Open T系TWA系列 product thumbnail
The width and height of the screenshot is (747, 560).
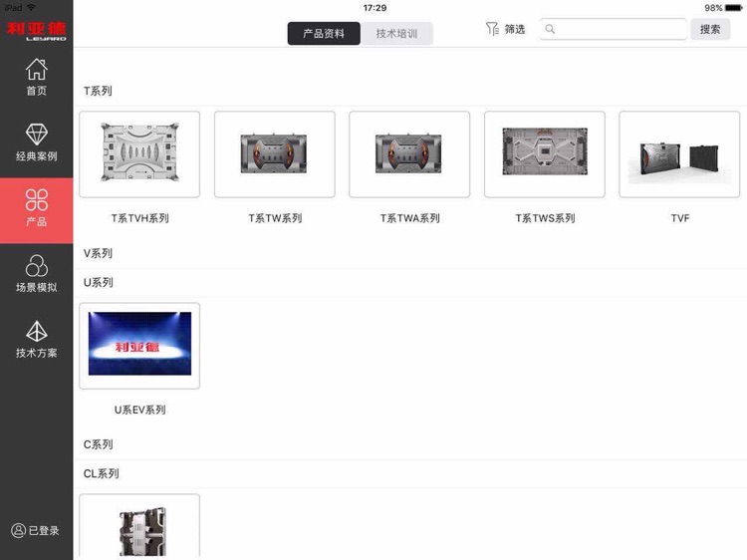pos(409,154)
